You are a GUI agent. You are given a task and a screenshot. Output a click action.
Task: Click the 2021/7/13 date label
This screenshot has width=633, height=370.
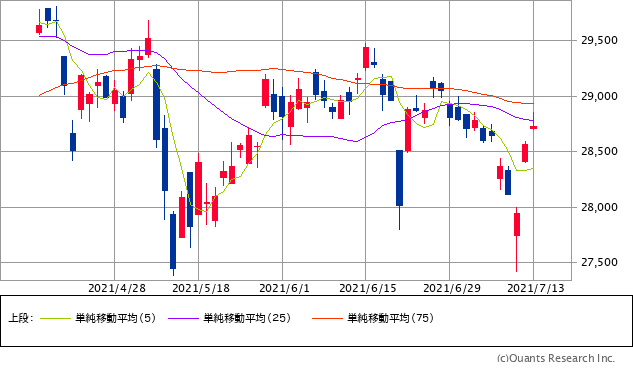(536, 288)
